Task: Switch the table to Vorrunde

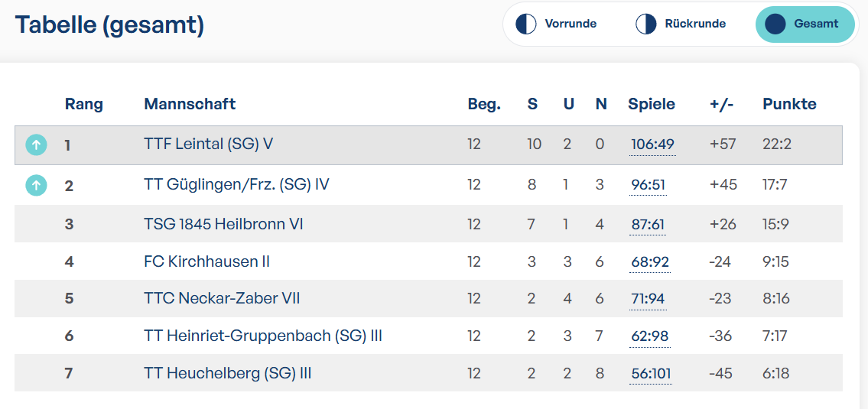Action: pos(557,24)
